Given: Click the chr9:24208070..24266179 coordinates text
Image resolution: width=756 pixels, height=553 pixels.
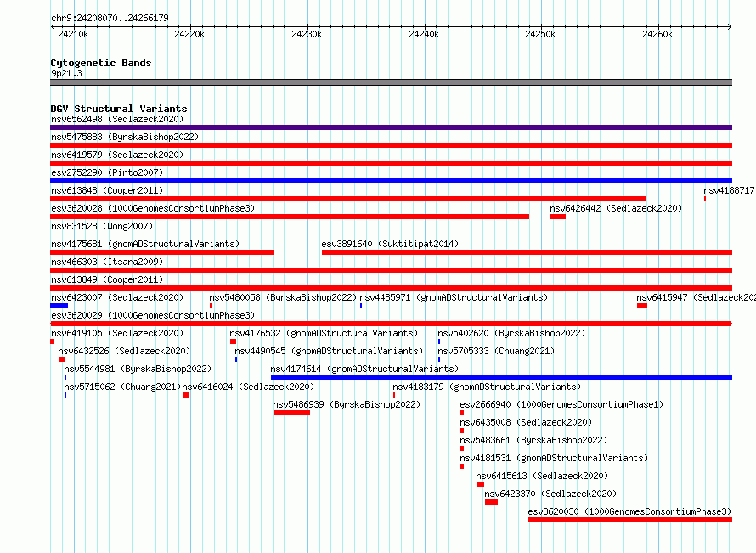Looking at the screenshot, I should tap(110, 18).
